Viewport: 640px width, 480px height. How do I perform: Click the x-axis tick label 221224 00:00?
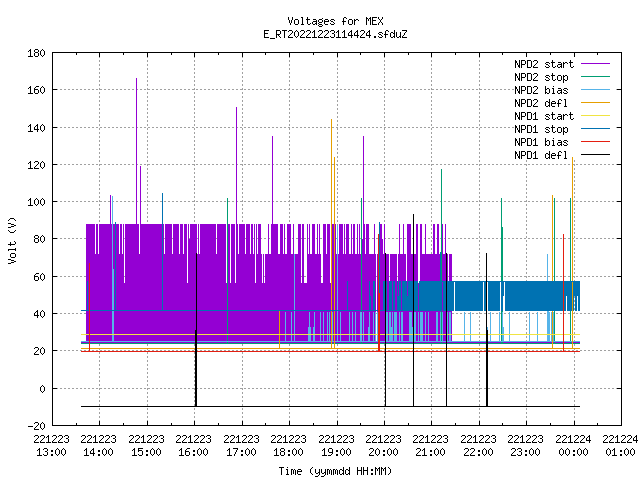(573, 446)
